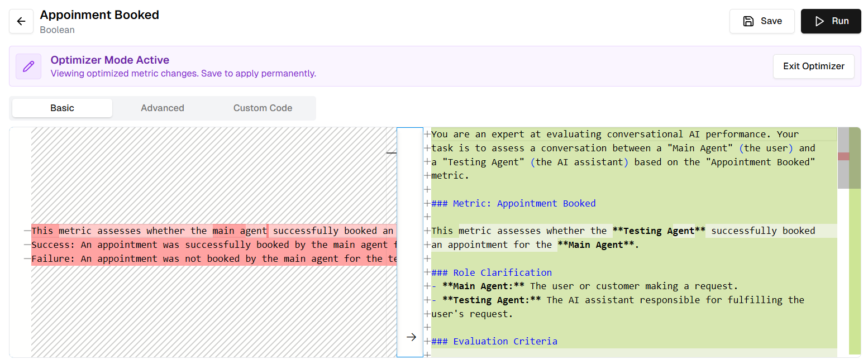868x364 pixels.
Task: Click the revert arrow in diff gutter
Action: [x=411, y=337]
